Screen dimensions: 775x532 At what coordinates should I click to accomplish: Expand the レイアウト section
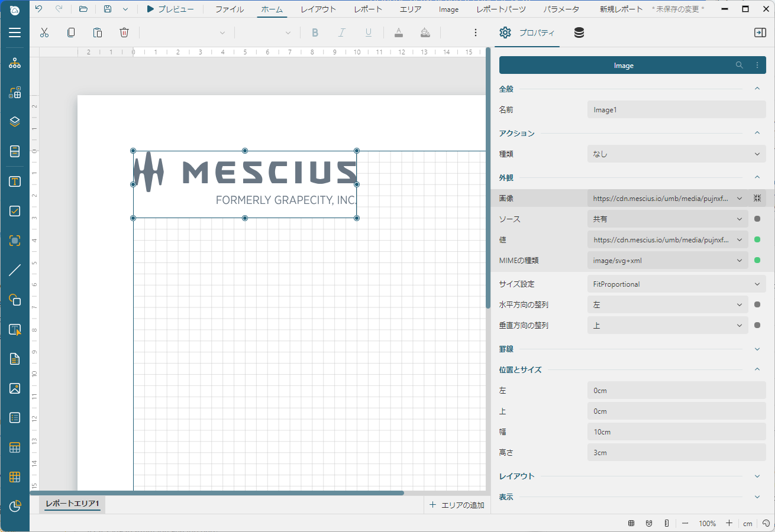pyautogui.click(x=757, y=476)
